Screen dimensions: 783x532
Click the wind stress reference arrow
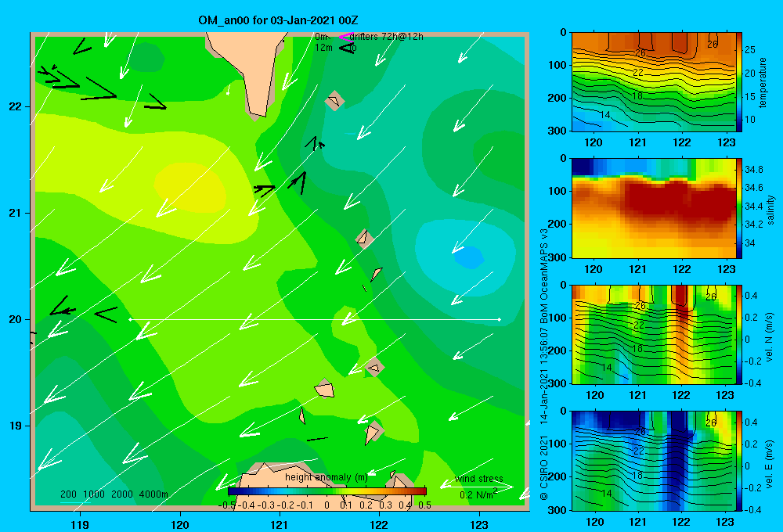point(478,486)
